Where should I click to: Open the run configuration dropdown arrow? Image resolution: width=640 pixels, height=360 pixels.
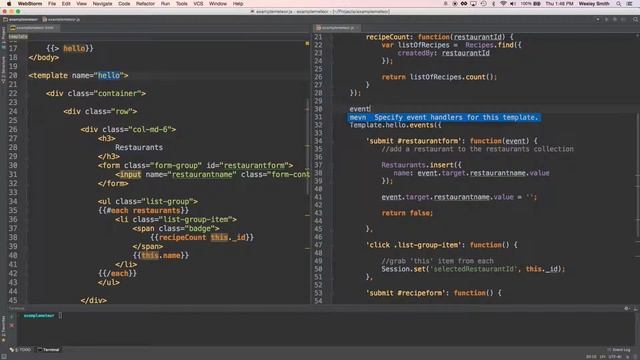click(598, 19)
